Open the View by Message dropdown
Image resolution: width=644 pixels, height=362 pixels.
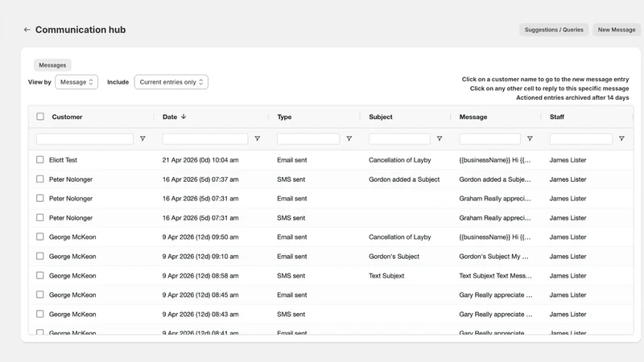(x=76, y=82)
